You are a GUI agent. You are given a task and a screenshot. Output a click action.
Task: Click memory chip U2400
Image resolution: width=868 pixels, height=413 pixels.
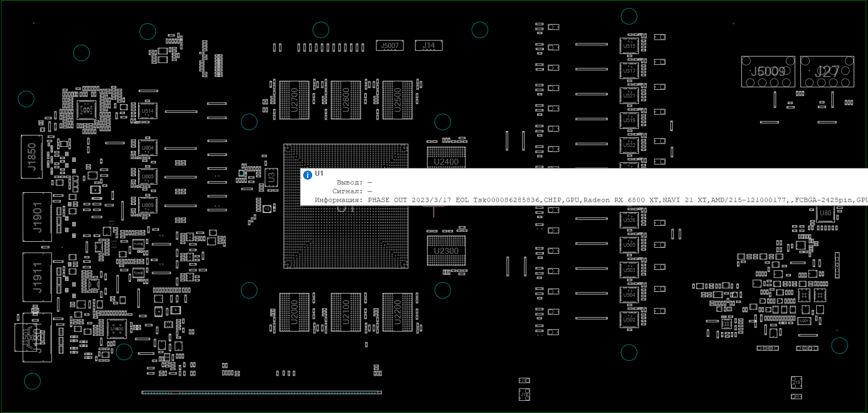click(446, 156)
